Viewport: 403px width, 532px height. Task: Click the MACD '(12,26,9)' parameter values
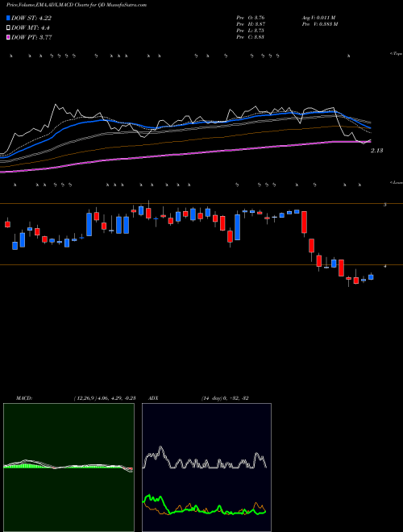[105, 398]
